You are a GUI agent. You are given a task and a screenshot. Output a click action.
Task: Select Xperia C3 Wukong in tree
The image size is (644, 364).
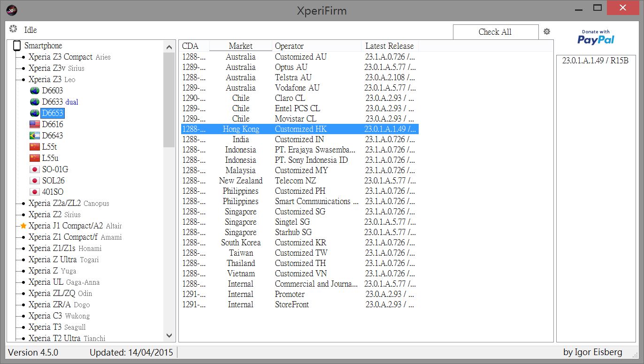[x=59, y=316]
